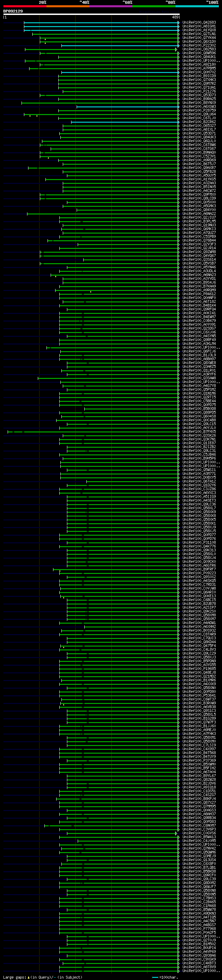Select the UniRef100_Q2JIU7 label
Image resolution: width=222 pixels, height=980 pixels.
click(x=199, y=218)
